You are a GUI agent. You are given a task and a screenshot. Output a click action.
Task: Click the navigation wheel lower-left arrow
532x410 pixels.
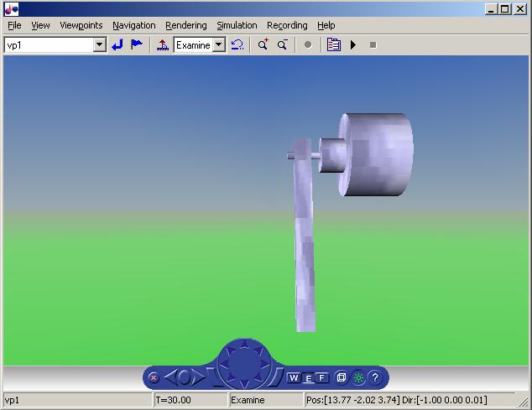(x=230, y=377)
